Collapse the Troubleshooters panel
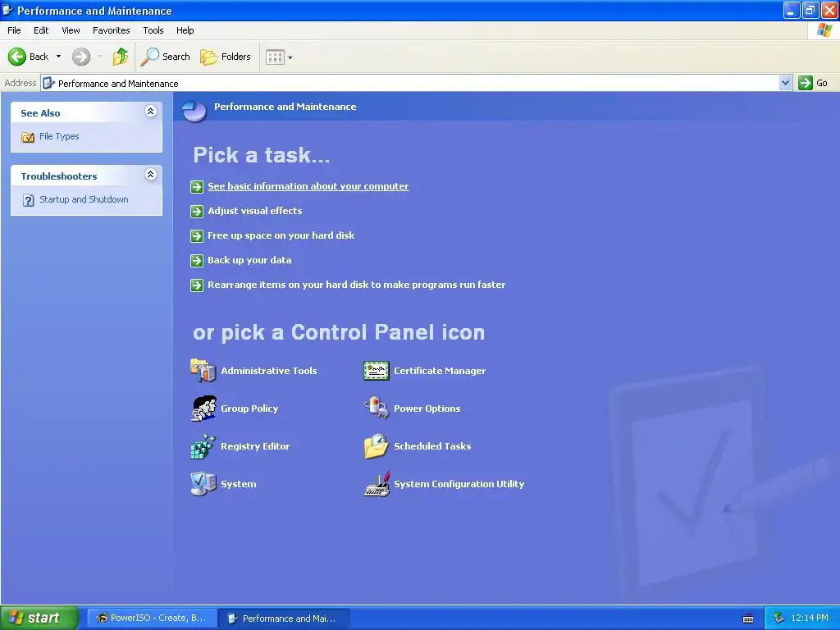 pyautogui.click(x=151, y=174)
